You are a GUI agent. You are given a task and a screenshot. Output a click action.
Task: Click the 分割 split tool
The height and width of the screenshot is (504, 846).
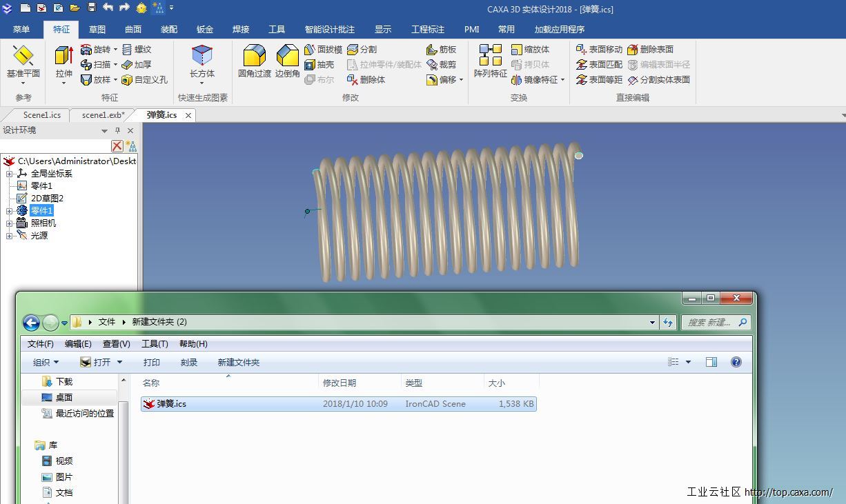point(362,50)
